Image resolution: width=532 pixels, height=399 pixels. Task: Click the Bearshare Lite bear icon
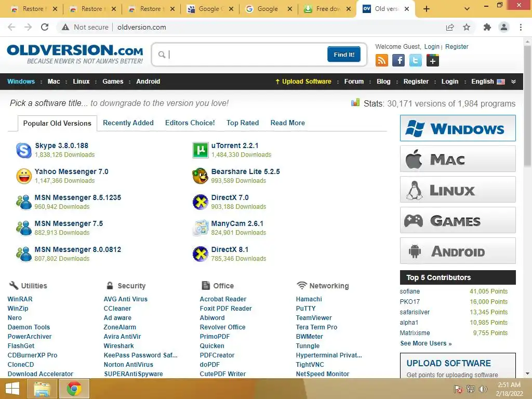point(200,176)
